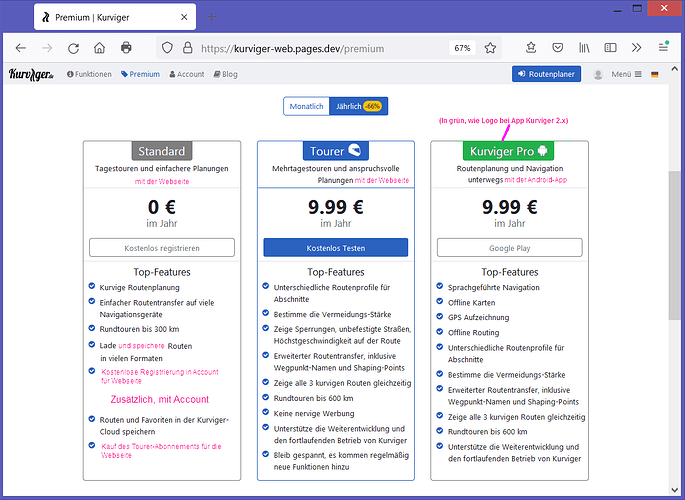Click the -66% discount badge
This screenshot has height=500, width=685.
coord(372,106)
